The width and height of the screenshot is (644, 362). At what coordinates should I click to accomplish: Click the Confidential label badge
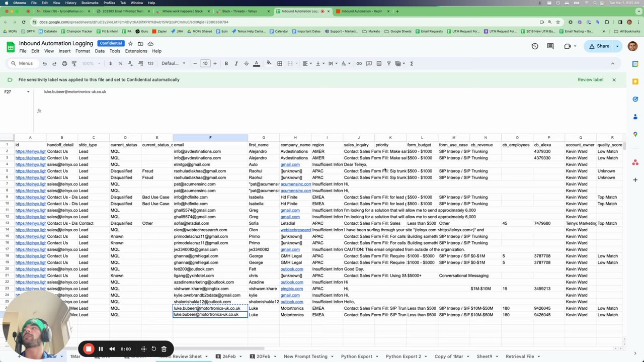click(x=111, y=44)
